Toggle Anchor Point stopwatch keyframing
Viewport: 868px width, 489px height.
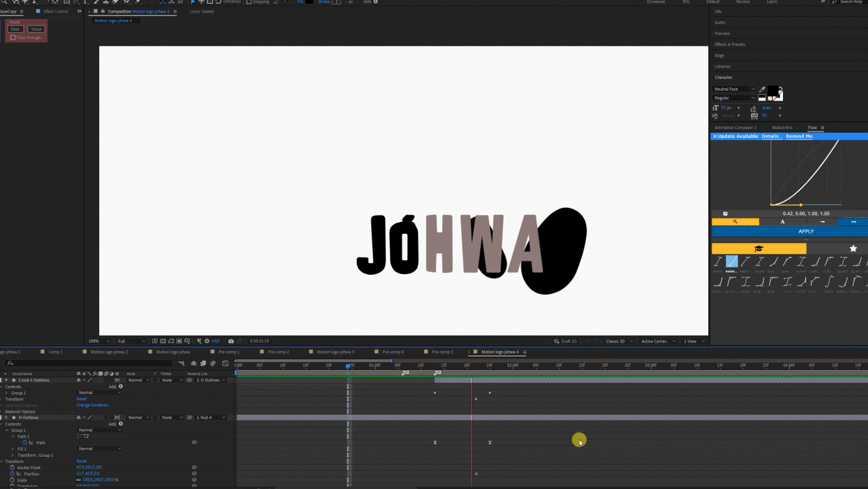(12, 467)
